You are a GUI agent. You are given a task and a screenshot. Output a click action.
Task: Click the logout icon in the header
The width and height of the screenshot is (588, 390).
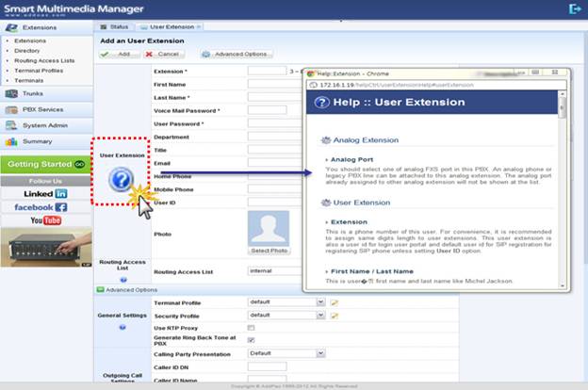575,9
